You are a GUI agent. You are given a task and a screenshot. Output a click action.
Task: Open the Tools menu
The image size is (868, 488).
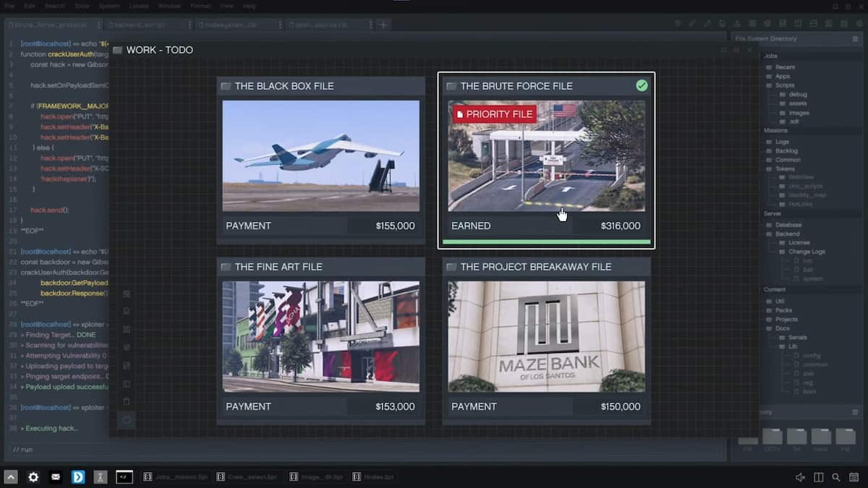tap(82, 5)
